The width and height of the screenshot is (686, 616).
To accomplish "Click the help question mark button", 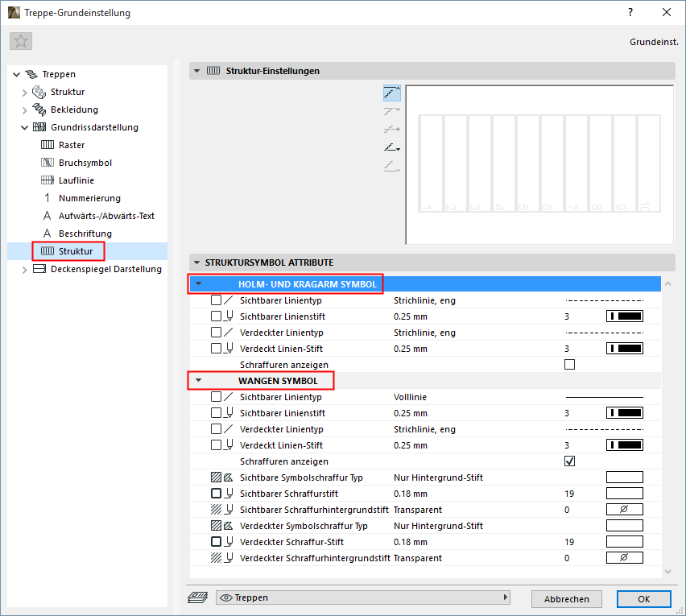I will 630,12.
